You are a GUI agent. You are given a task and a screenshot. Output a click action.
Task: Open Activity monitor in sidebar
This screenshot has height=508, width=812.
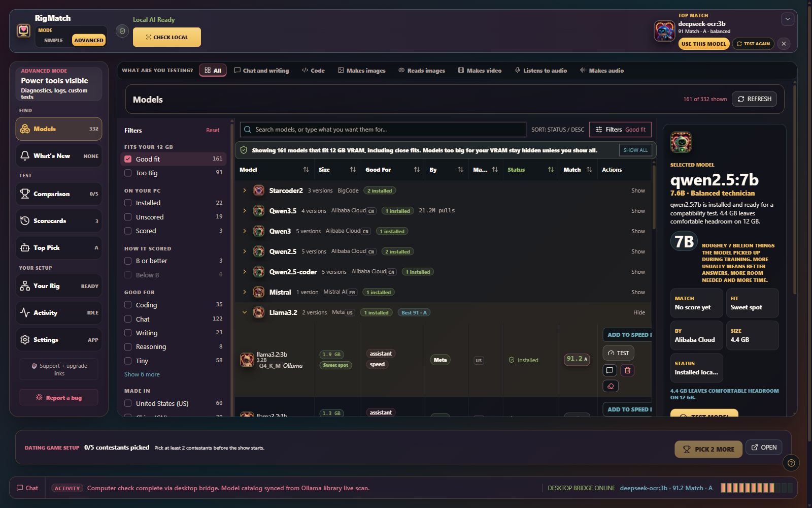coord(59,313)
